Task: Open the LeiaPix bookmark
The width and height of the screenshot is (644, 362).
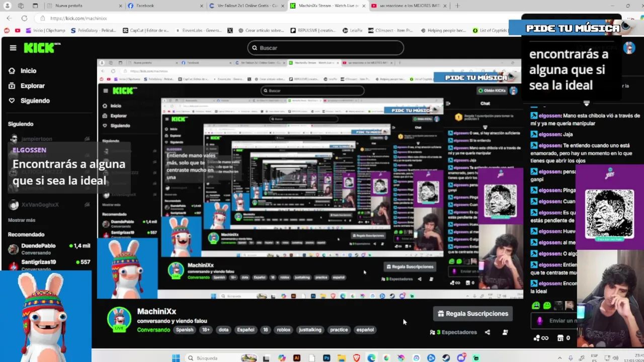Action: coord(352,30)
